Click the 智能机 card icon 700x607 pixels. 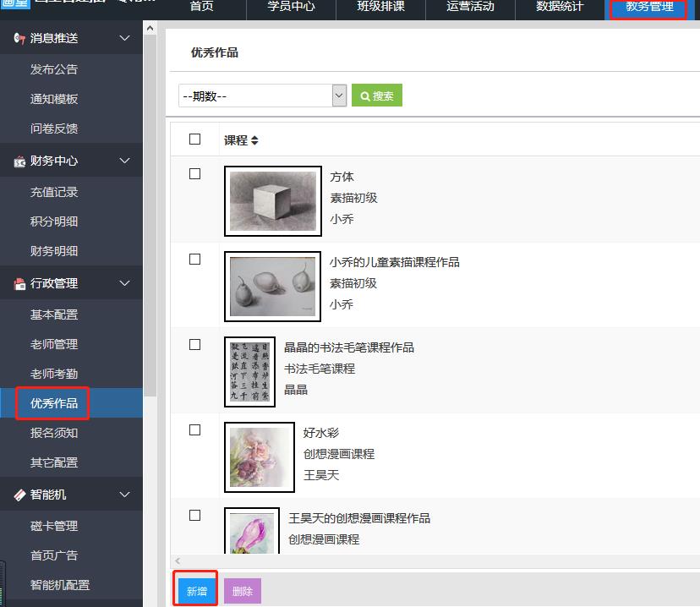tap(19, 495)
